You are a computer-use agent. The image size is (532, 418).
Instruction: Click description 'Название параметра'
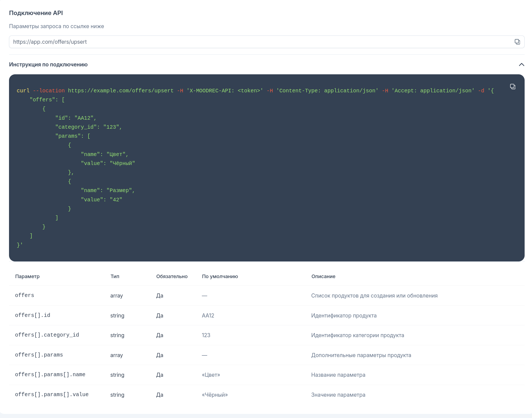[x=338, y=375]
